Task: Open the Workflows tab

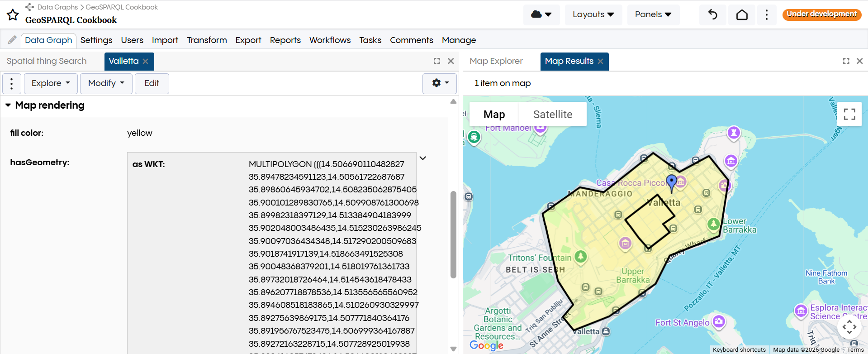Action: coord(330,40)
